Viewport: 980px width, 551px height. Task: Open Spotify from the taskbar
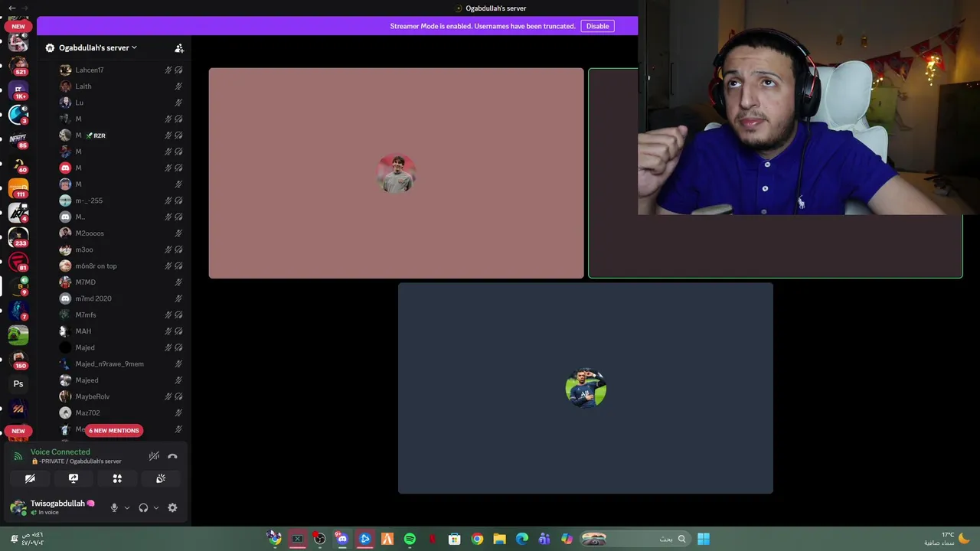pyautogui.click(x=410, y=539)
